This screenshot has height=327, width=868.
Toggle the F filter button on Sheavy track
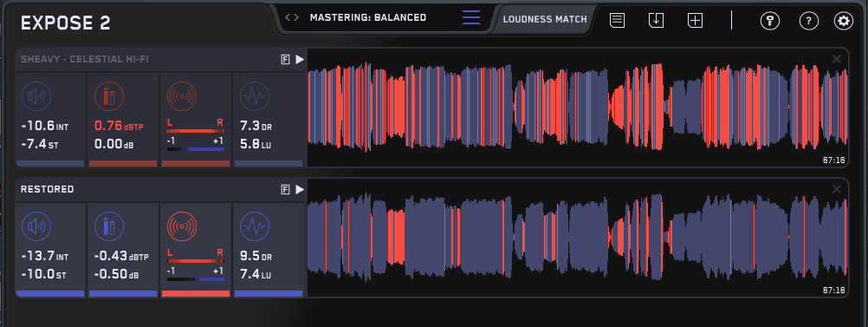point(286,59)
